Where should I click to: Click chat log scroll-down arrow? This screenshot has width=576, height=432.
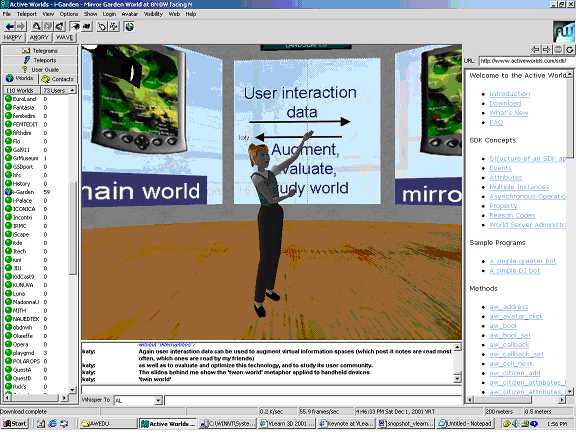pyautogui.click(x=457, y=378)
